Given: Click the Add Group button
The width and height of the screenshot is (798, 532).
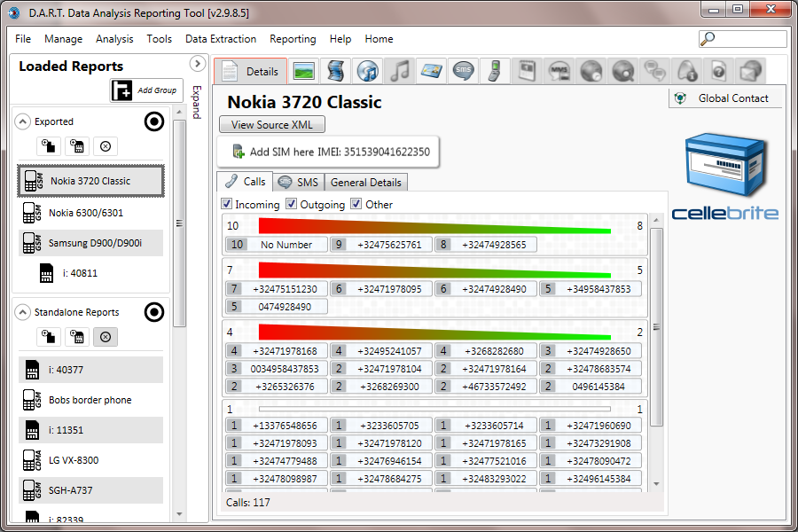Looking at the screenshot, I should [x=146, y=90].
